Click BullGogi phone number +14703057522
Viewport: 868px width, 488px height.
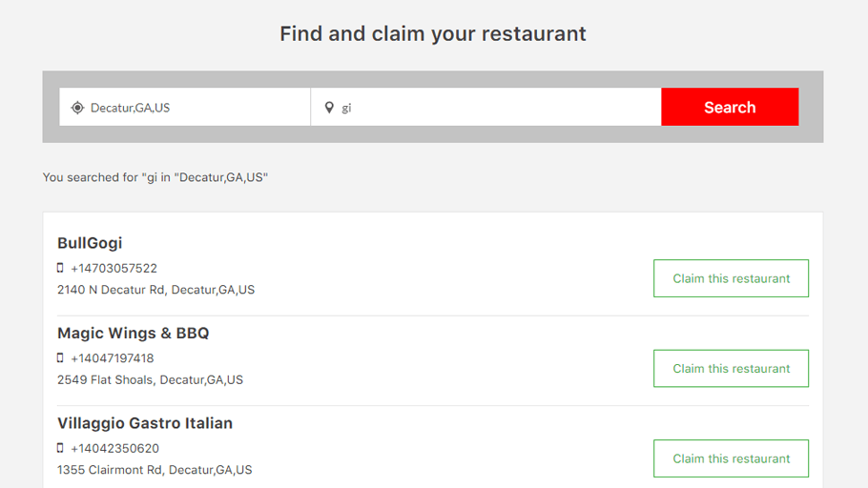pyautogui.click(x=114, y=269)
